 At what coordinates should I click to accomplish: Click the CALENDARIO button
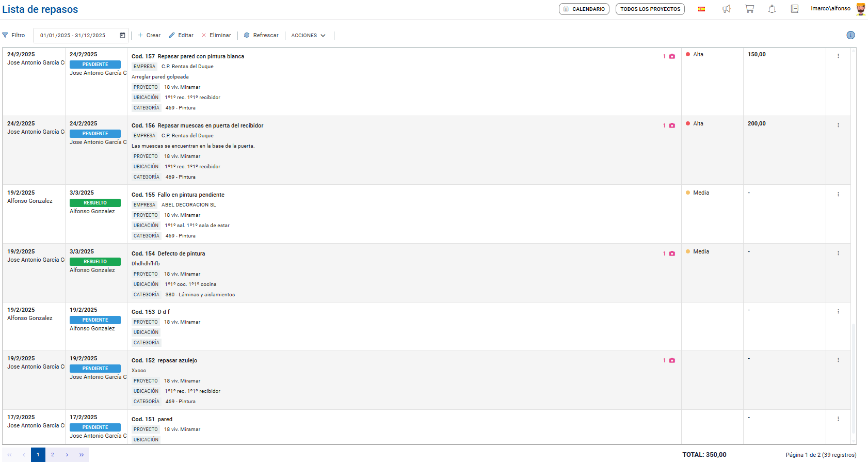584,9
